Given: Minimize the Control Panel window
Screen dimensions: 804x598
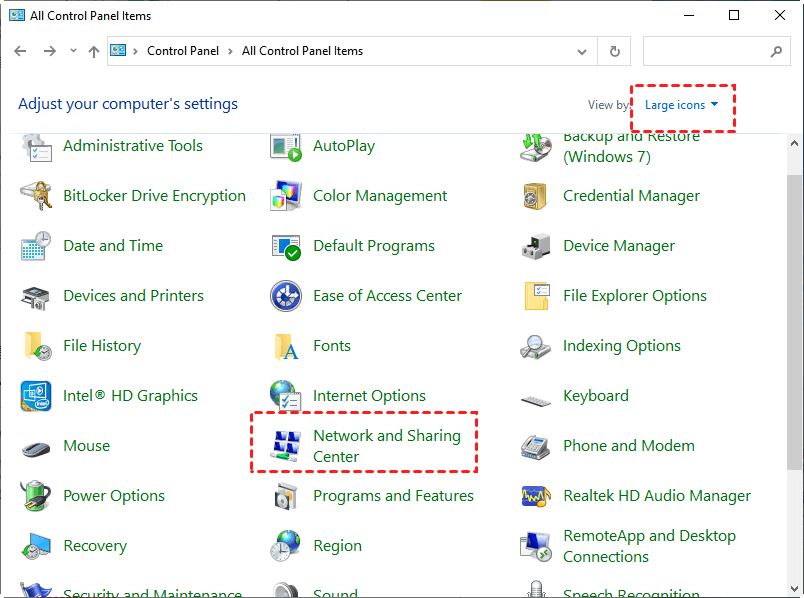Looking at the screenshot, I should 689,15.
